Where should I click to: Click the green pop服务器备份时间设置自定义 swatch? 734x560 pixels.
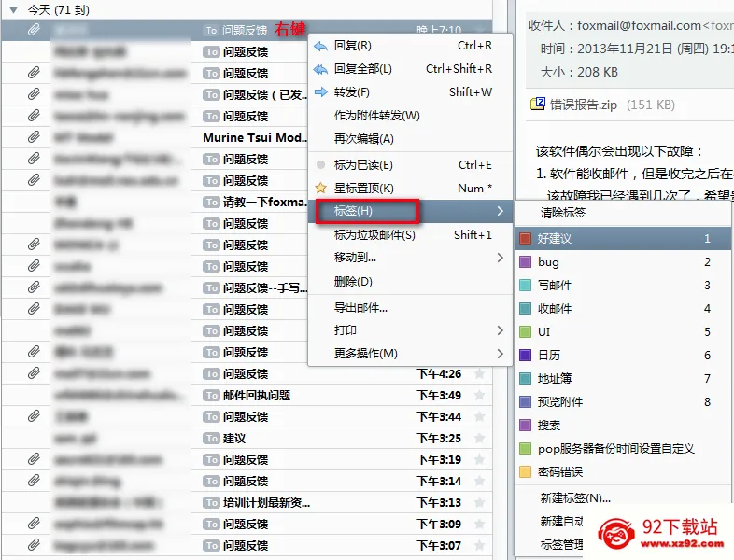(x=525, y=449)
